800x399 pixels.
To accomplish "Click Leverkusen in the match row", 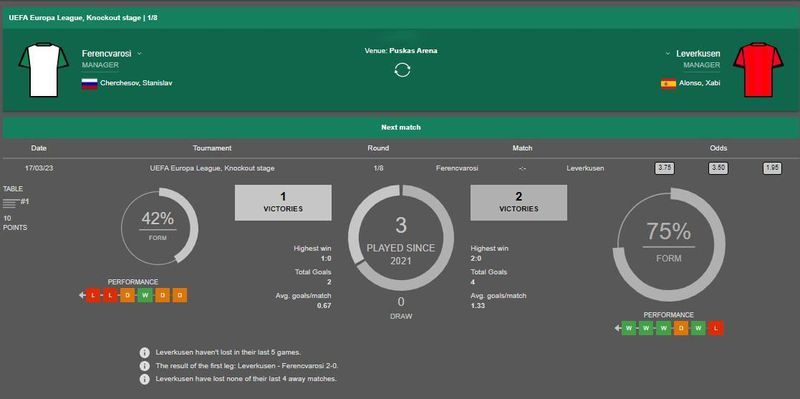I will (x=585, y=168).
